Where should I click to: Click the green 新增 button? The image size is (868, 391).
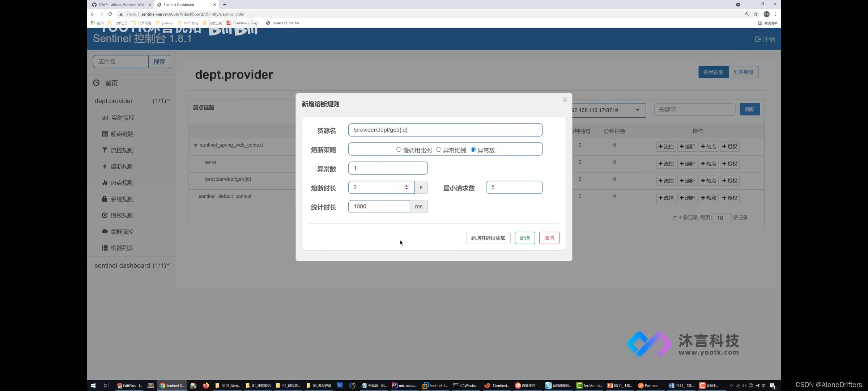click(525, 238)
